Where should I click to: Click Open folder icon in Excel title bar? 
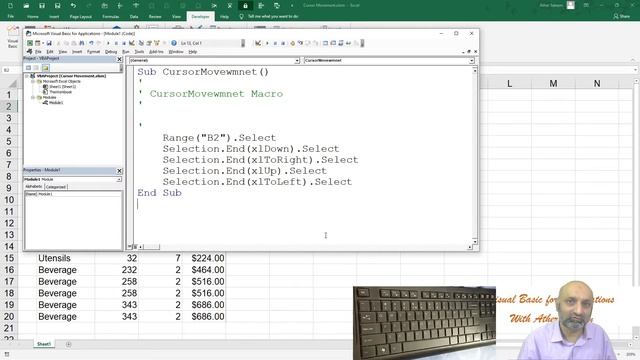26,6
